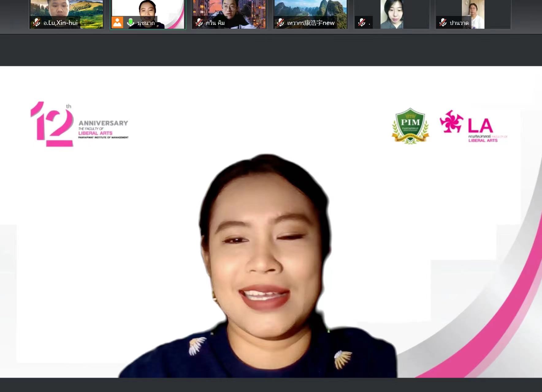Click the green PIM shield logo
Viewport: 542px width, 392px height.
click(x=410, y=126)
